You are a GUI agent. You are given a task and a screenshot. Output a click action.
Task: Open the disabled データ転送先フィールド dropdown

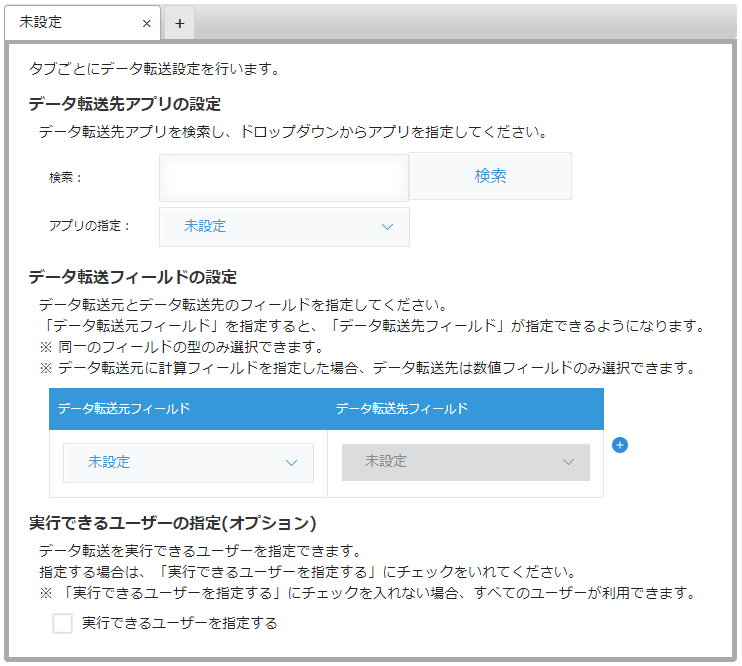(x=466, y=462)
